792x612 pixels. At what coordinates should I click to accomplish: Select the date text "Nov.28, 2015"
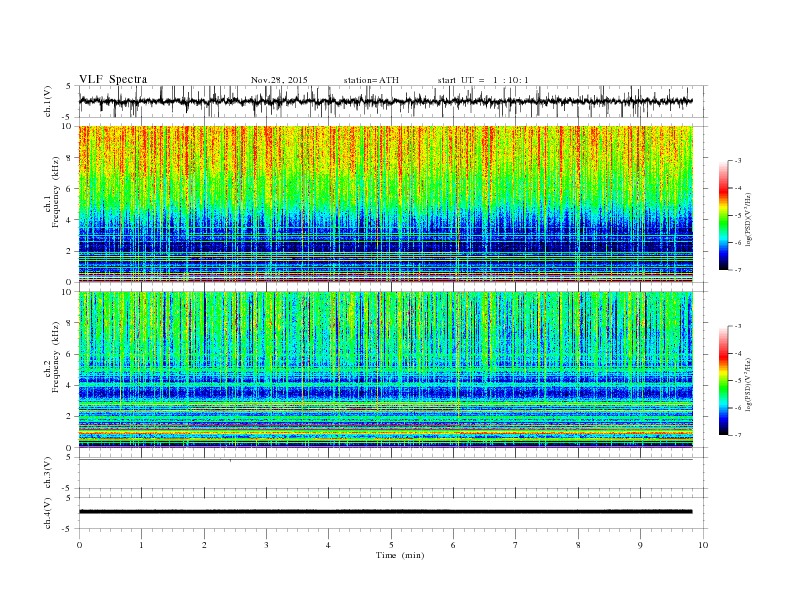point(279,80)
